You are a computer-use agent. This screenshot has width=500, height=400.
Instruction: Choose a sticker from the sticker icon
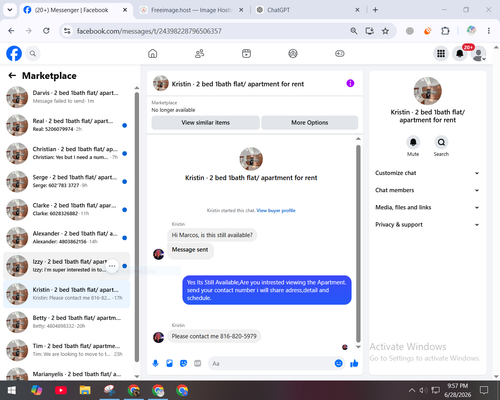[x=184, y=363]
